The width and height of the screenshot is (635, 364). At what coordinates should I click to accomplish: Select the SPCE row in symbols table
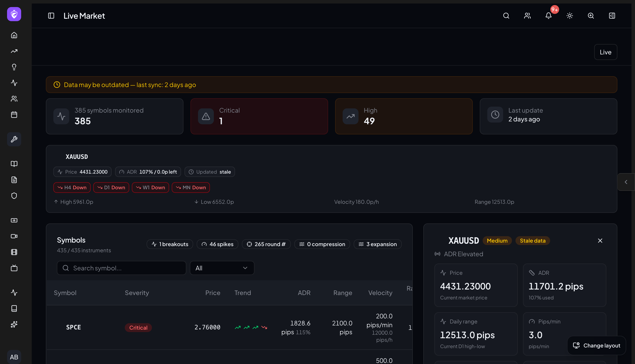pyautogui.click(x=229, y=327)
